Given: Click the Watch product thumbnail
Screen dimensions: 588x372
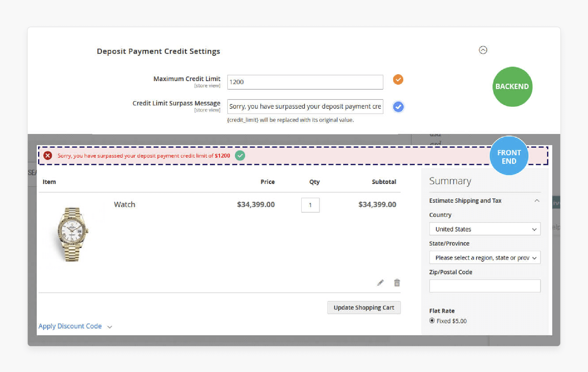Looking at the screenshot, I should point(72,234).
